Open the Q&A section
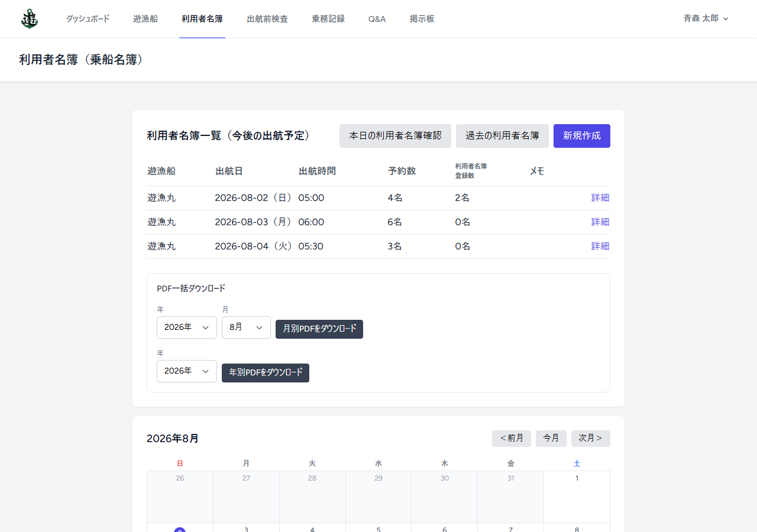Viewport: 757px width, 532px height. pos(377,19)
